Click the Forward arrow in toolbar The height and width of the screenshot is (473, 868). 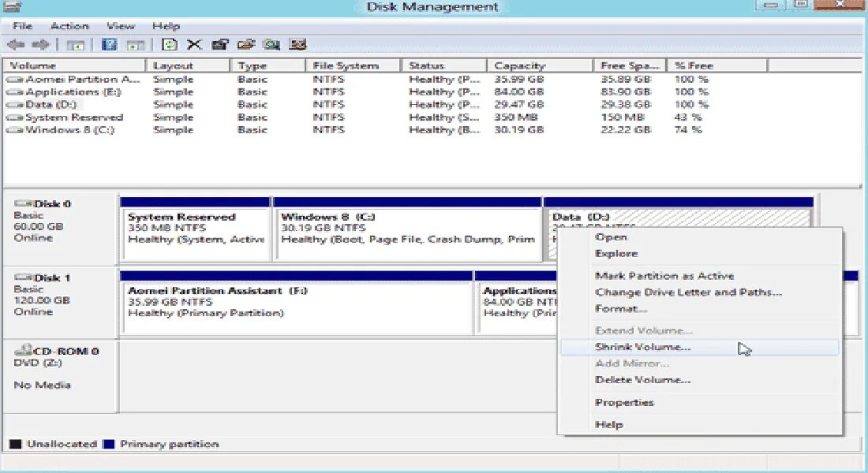click(x=40, y=45)
